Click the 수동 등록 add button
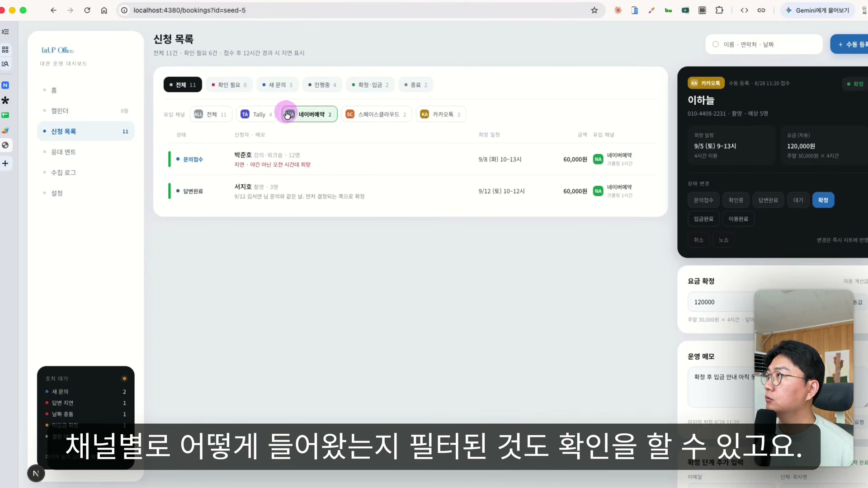 850,44
